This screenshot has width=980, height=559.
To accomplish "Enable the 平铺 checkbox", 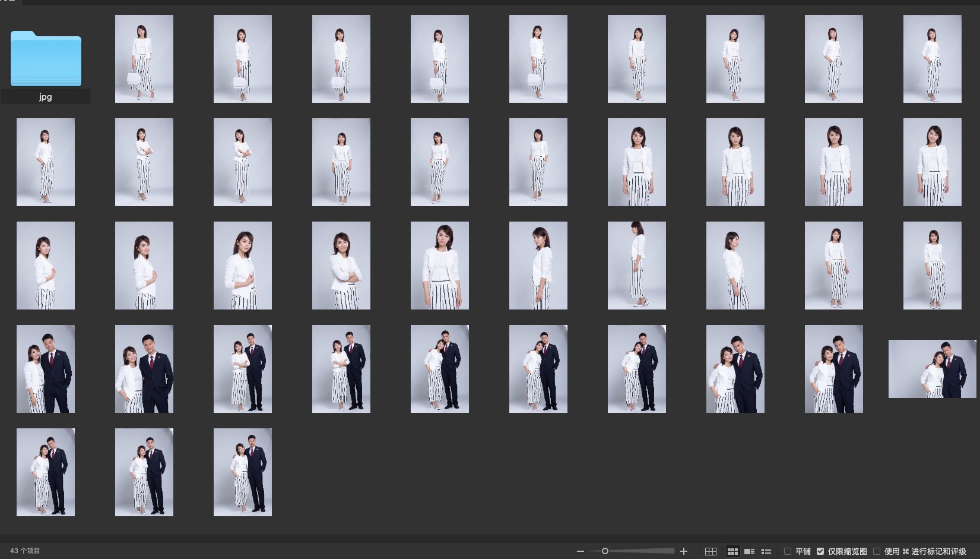I will 788,551.
